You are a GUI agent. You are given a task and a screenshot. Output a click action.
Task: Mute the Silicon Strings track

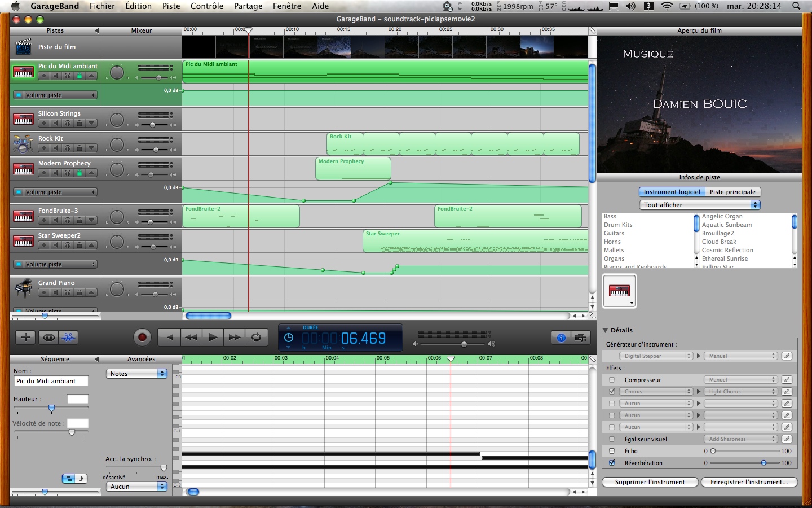[55, 123]
